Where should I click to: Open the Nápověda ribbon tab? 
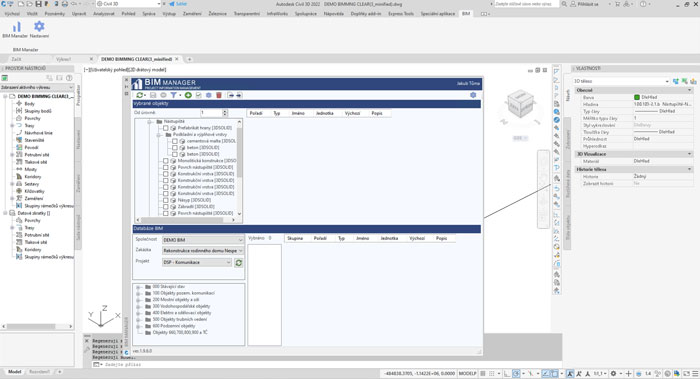pos(334,14)
